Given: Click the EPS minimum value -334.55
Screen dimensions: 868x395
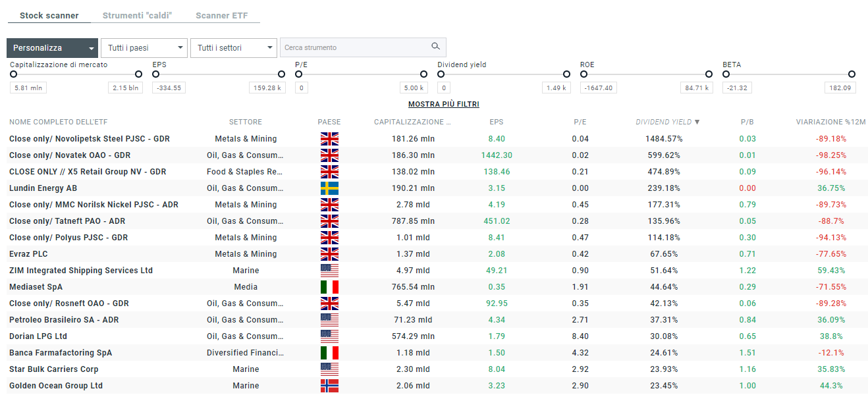Looking at the screenshot, I should coord(169,88).
